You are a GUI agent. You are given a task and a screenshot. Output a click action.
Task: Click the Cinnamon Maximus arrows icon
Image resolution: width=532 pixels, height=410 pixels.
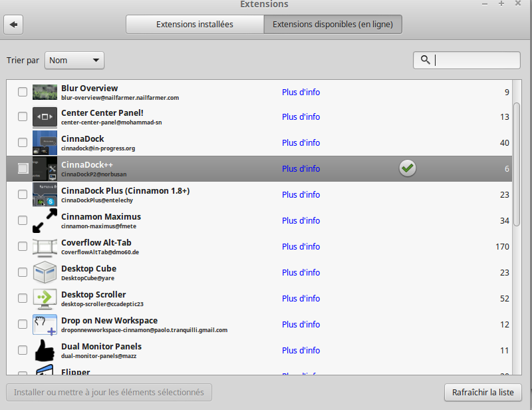pyautogui.click(x=45, y=220)
